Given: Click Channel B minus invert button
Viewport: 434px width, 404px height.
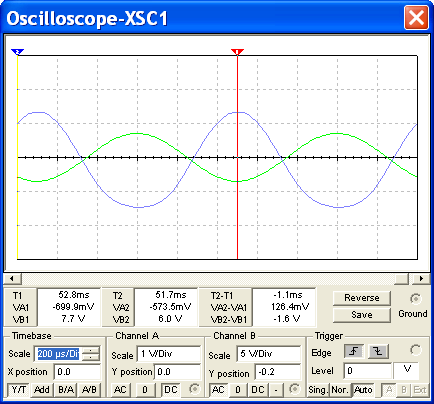Looking at the screenshot, I should coord(276,390).
